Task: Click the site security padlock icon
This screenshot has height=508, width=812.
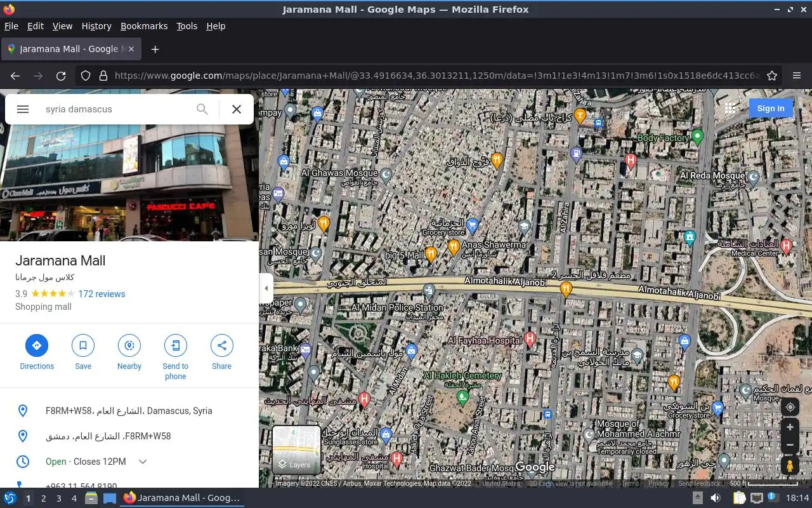Action: tap(103, 76)
